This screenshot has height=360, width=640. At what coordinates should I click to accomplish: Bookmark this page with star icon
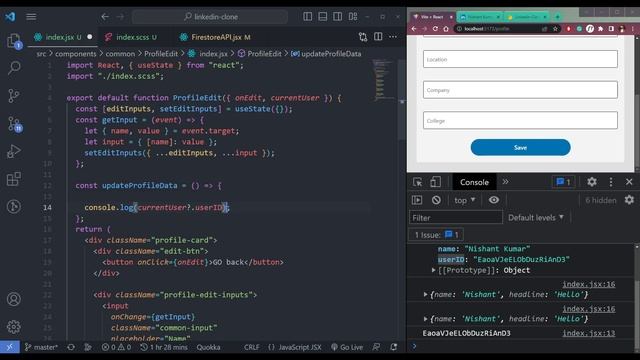555,29
